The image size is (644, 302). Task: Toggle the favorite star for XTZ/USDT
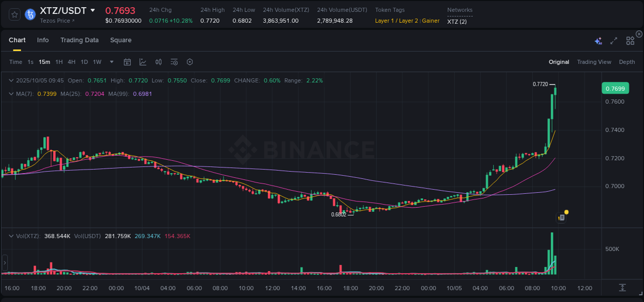pyautogui.click(x=14, y=15)
